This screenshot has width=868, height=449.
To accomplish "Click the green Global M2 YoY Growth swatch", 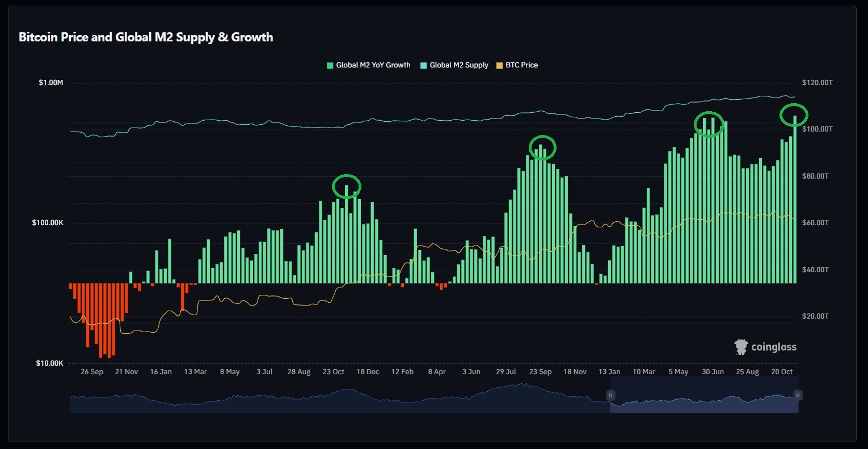I will [x=330, y=65].
